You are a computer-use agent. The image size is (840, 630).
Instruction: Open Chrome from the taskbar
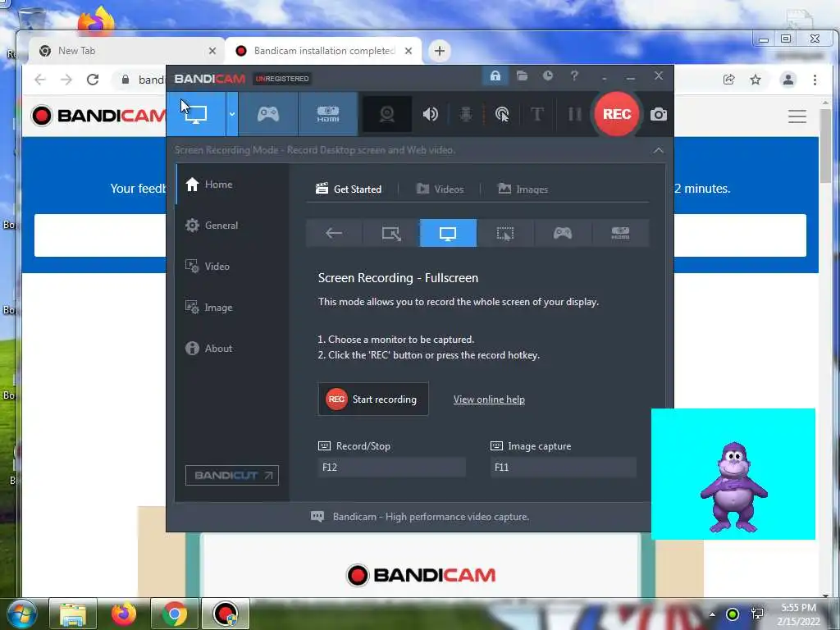click(x=174, y=614)
